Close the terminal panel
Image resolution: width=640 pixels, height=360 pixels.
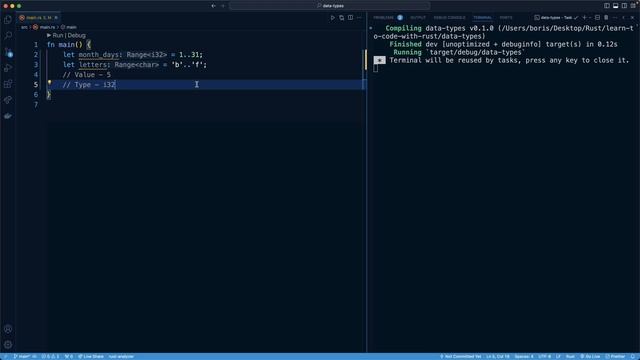(632, 18)
